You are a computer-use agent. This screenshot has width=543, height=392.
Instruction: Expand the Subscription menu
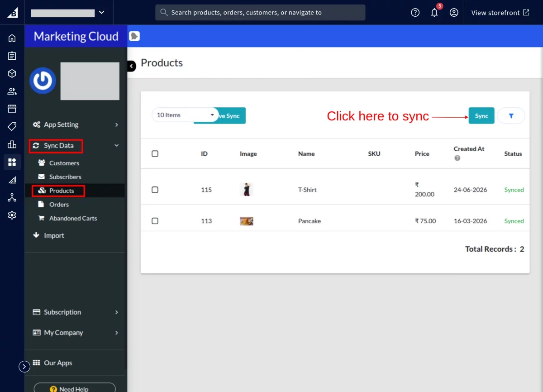pyautogui.click(x=75, y=312)
